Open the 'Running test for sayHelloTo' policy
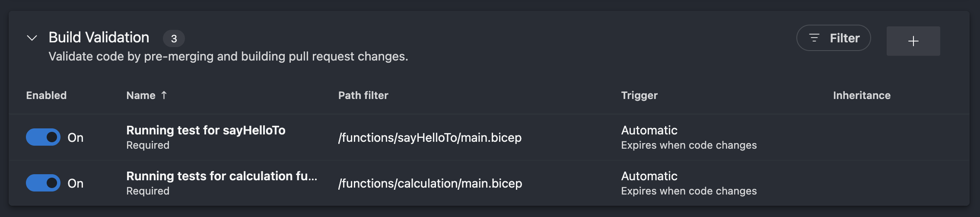The width and height of the screenshot is (980, 217). [206, 131]
